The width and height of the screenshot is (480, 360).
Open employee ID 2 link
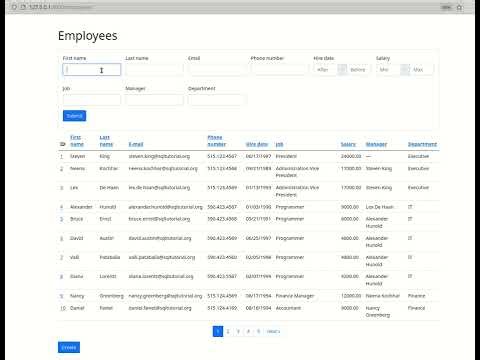pyautogui.click(x=61, y=169)
